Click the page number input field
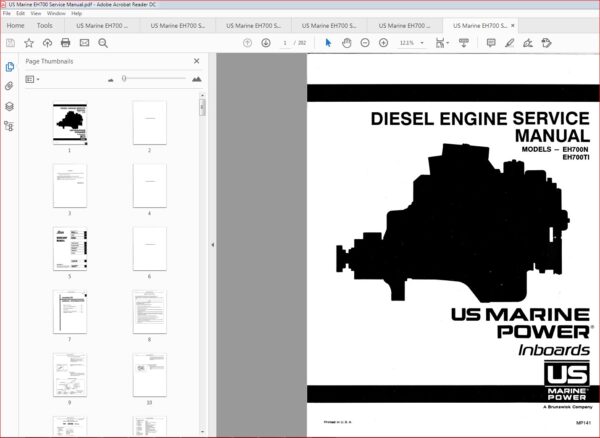This screenshot has height=438, width=600. 285,43
